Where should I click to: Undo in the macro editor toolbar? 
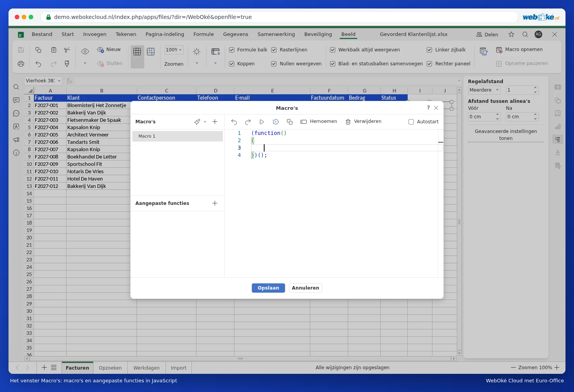coord(234,122)
